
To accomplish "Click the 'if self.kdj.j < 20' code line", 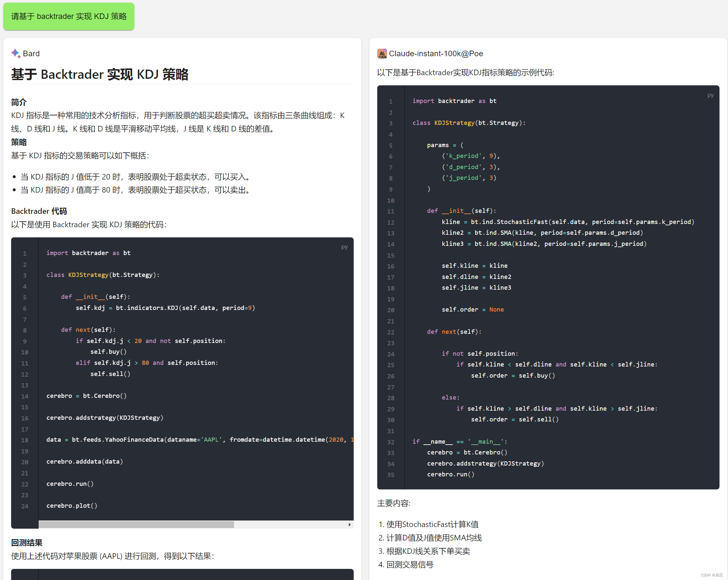I will click(x=151, y=341).
